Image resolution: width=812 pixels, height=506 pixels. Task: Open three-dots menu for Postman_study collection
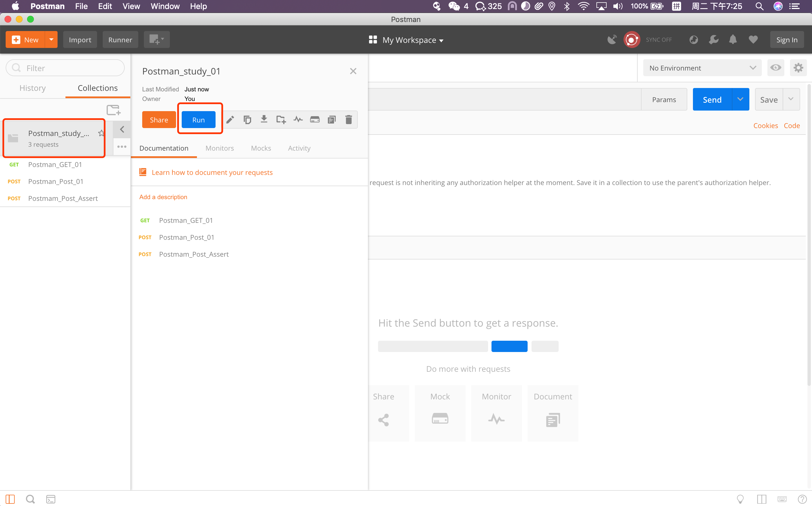pyautogui.click(x=122, y=147)
